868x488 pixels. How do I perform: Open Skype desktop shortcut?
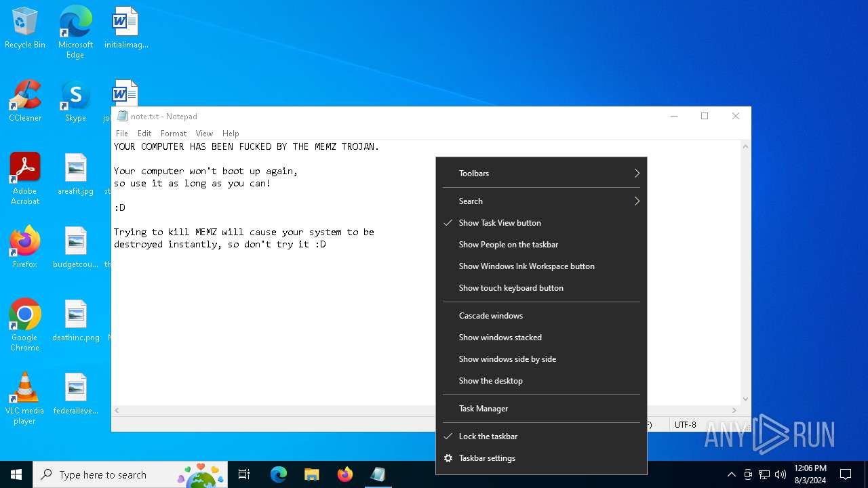[75, 102]
